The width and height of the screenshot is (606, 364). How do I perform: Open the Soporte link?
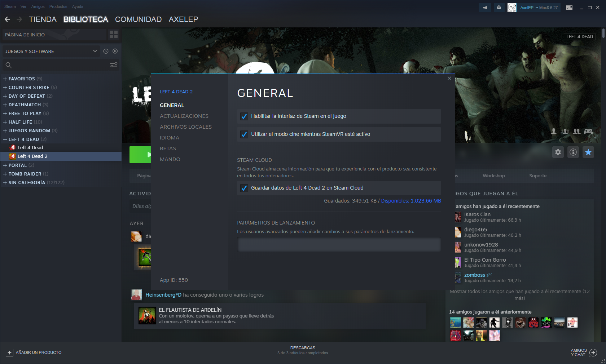[x=538, y=176]
